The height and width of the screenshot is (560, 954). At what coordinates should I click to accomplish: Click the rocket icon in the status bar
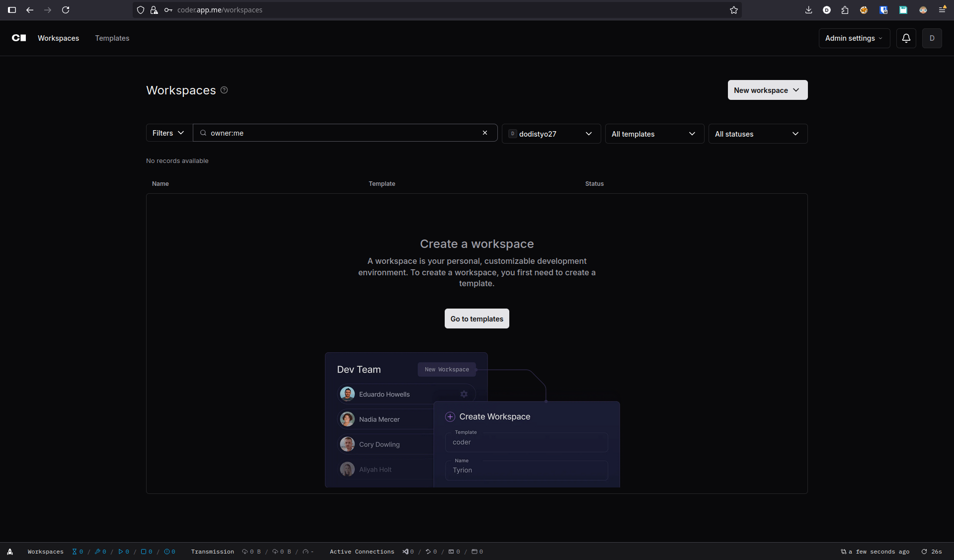point(10,552)
